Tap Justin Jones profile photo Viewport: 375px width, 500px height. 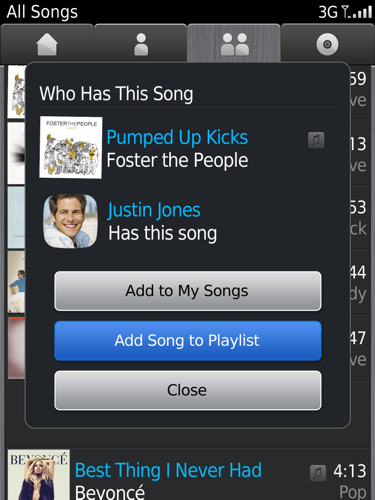click(70, 221)
